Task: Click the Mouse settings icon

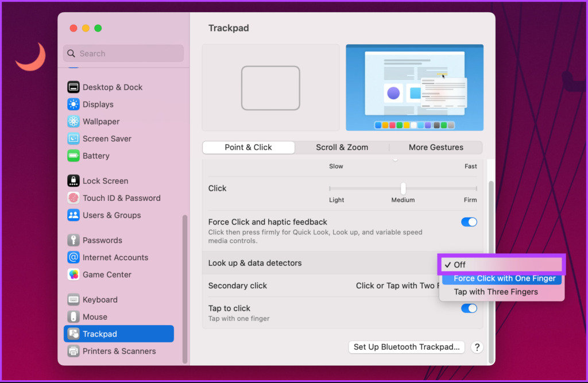Action: [x=73, y=317]
